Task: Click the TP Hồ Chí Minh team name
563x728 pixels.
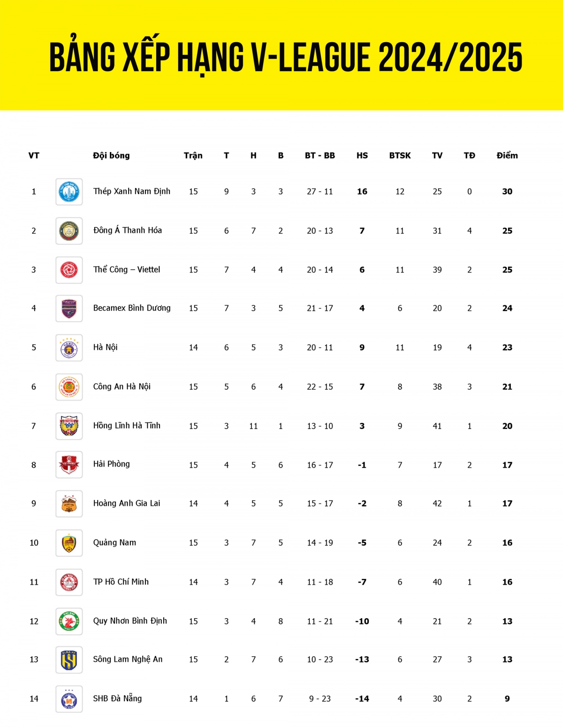Action: point(121,582)
